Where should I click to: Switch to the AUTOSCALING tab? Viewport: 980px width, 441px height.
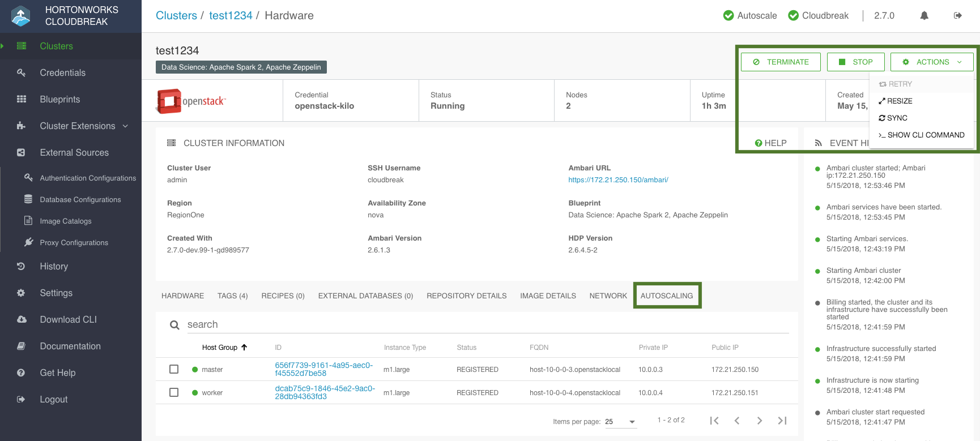point(667,296)
